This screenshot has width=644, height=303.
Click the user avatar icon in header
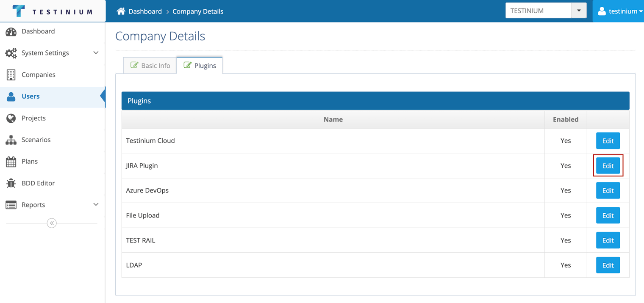[x=602, y=11]
